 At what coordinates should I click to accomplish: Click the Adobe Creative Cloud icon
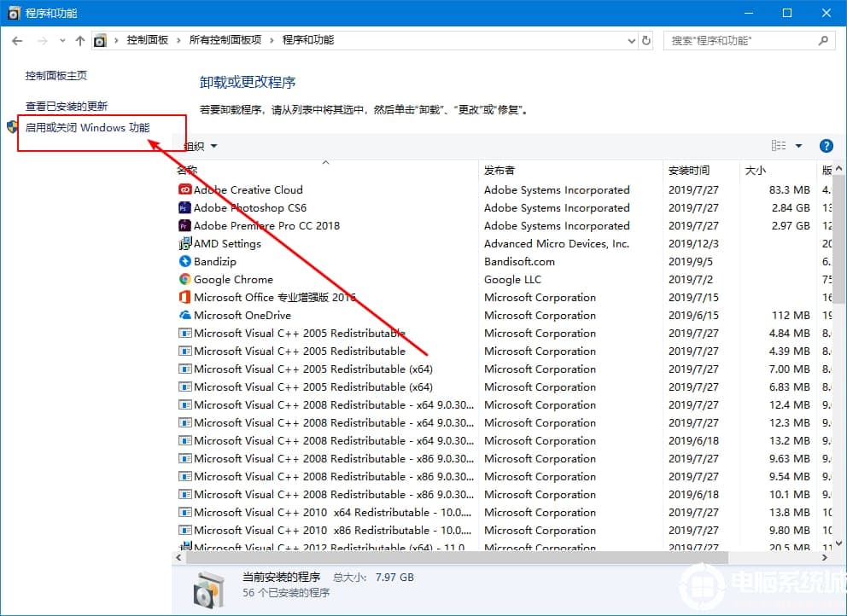point(184,189)
